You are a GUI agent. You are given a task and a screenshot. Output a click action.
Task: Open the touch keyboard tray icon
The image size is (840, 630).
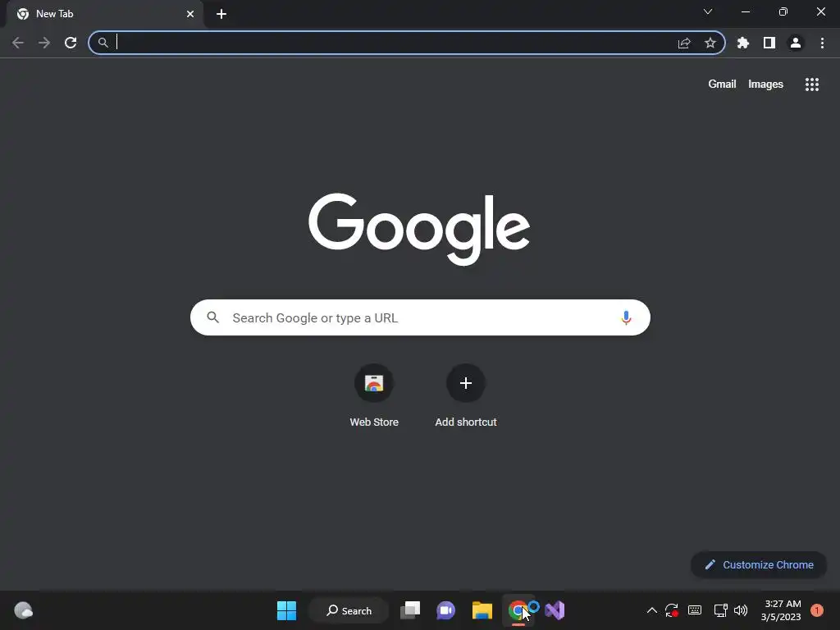click(695, 610)
